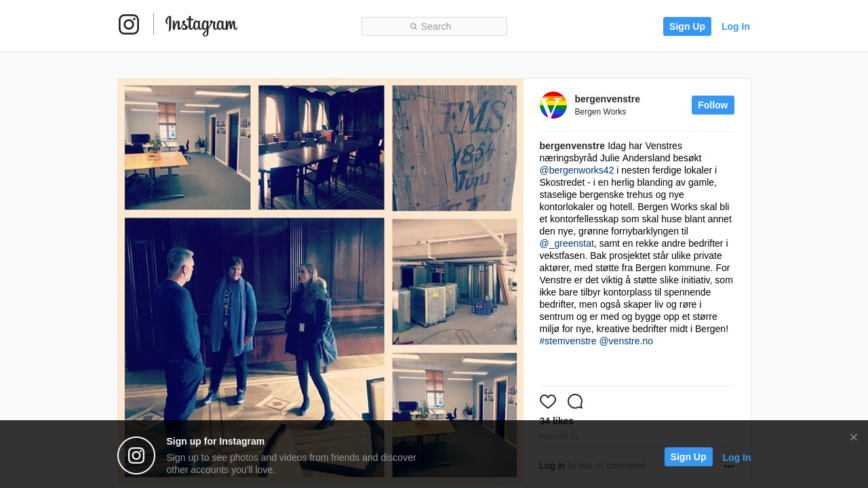Open the Bergen Works location link
868x488 pixels.
point(600,112)
